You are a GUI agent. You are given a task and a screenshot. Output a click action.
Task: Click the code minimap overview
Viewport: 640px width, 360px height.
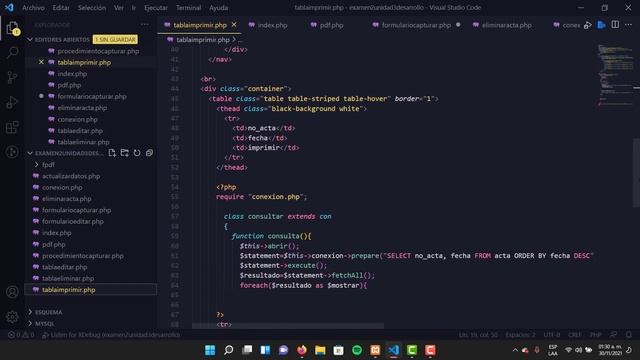[x=616, y=76]
